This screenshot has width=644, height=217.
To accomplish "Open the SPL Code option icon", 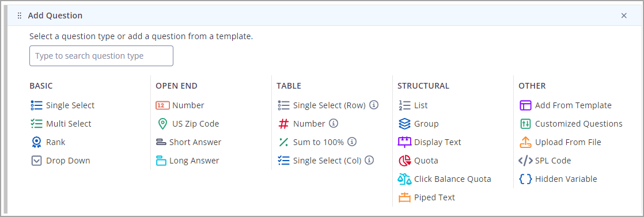I will [x=525, y=161].
